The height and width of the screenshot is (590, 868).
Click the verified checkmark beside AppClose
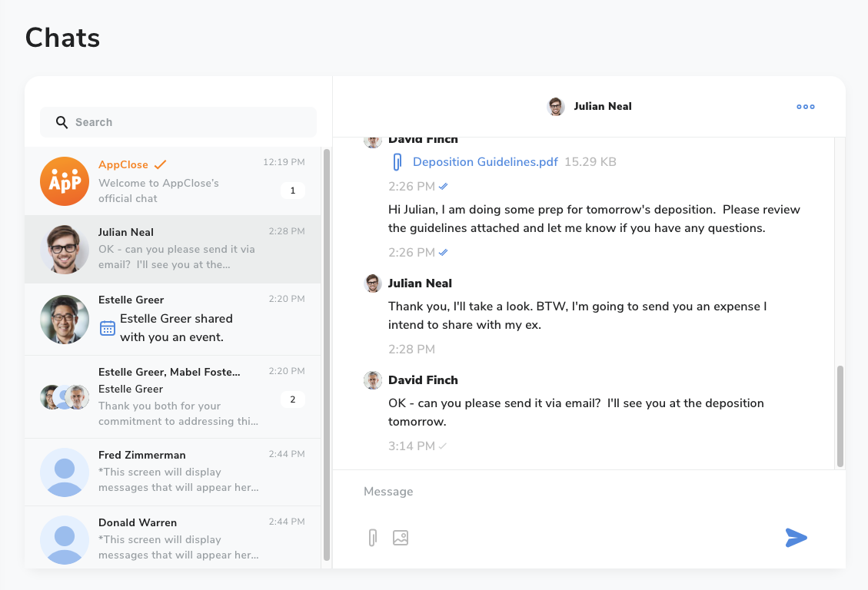(160, 164)
